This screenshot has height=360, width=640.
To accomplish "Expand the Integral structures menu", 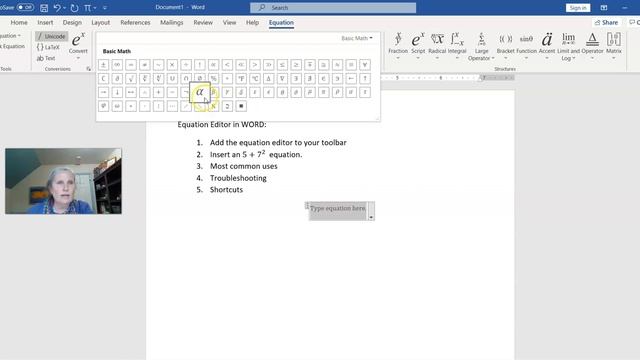I will pos(457,46).
